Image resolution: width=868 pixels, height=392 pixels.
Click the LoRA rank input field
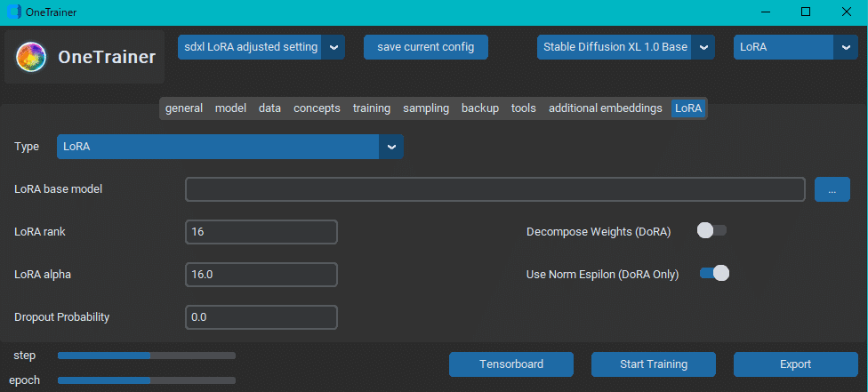(x=261, y=231)
